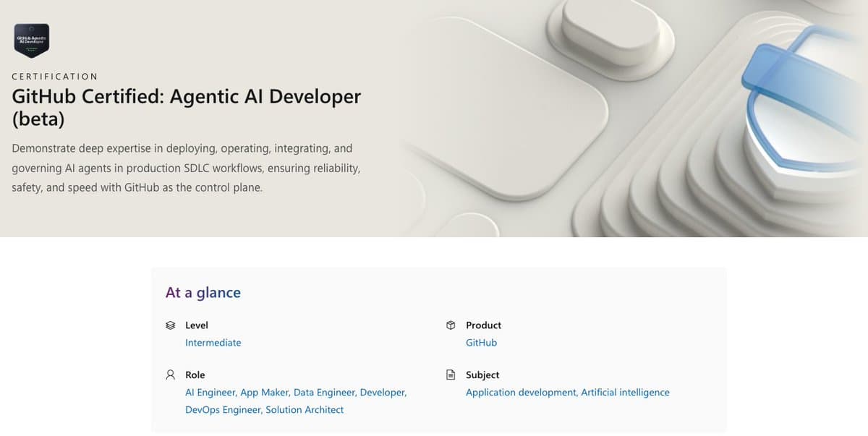Open the Application development subject link
868x436 pixels.
click(521, 393)
